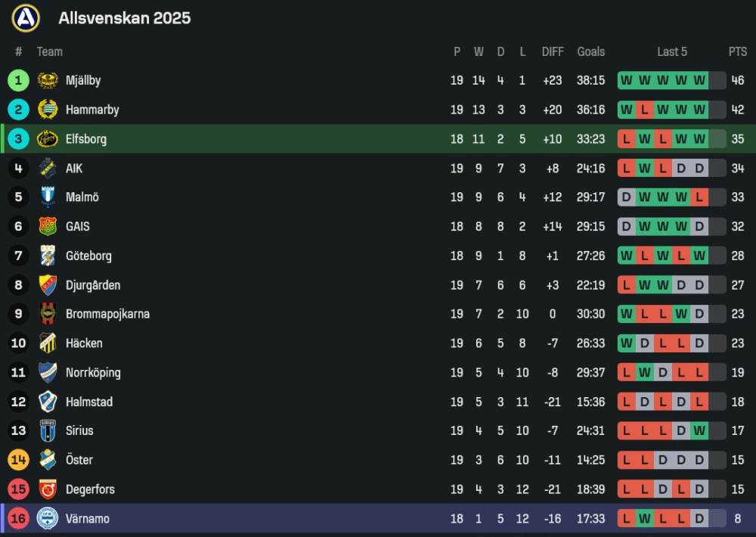
Task: Open the Norrköping team page link
Action: pyautogui.click(x=93, y=372)
